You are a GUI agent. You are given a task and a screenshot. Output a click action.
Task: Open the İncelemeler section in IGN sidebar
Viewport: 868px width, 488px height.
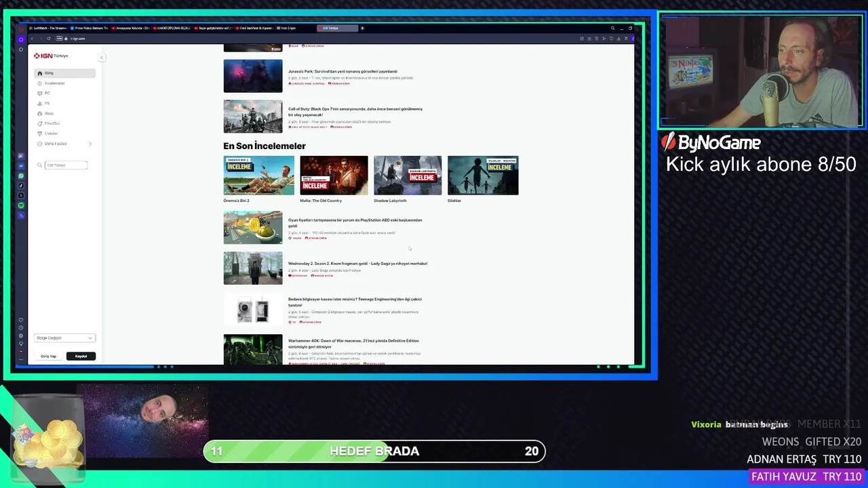[x=65, y=83]
